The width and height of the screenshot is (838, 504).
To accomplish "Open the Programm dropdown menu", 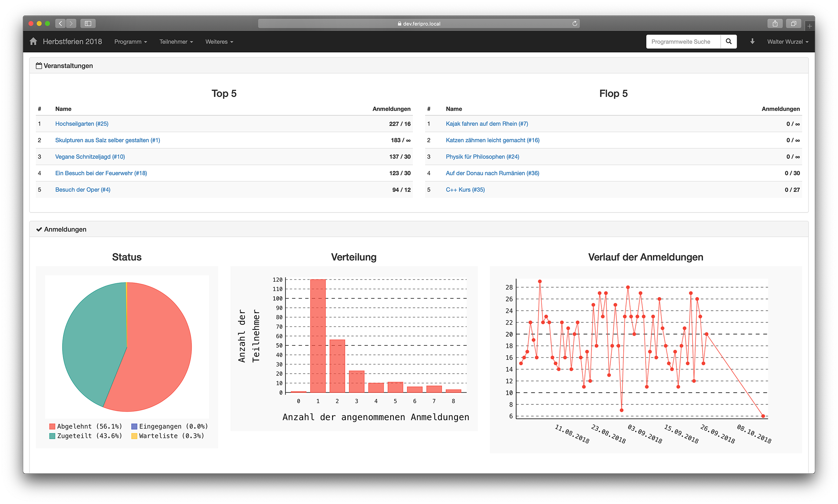I will coord(131,42).
